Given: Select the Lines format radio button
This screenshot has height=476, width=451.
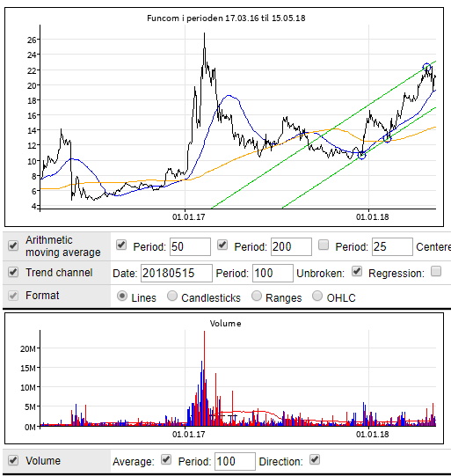Looking at the screenshot, I should coord(122,296).
